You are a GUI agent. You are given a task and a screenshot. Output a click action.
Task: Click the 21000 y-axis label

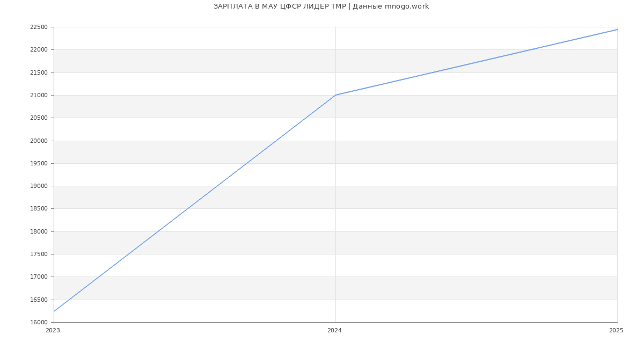[39, 96]
